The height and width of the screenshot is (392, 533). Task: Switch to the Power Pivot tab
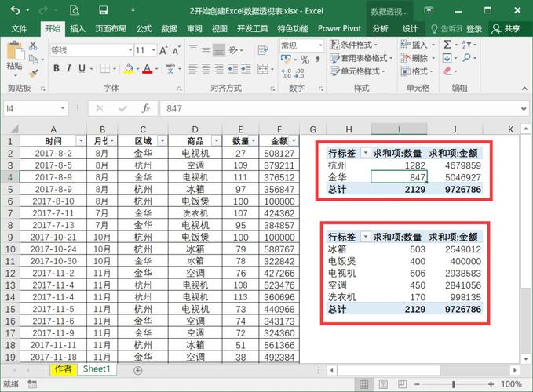pos(339,29)
